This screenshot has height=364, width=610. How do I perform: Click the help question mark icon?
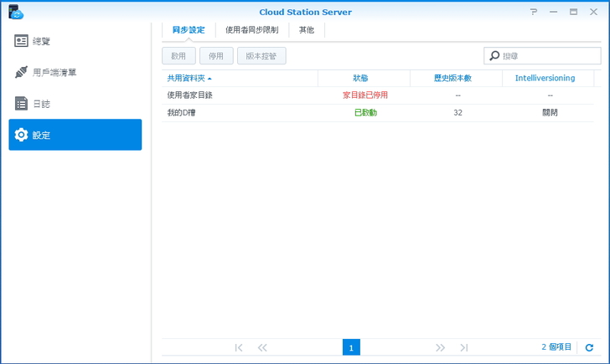tap(534, 12)
